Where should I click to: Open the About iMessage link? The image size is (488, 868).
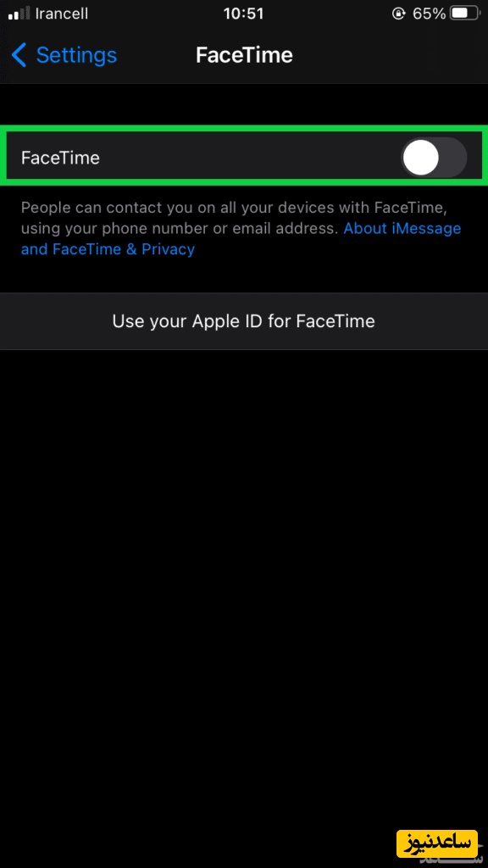point(402,228)
